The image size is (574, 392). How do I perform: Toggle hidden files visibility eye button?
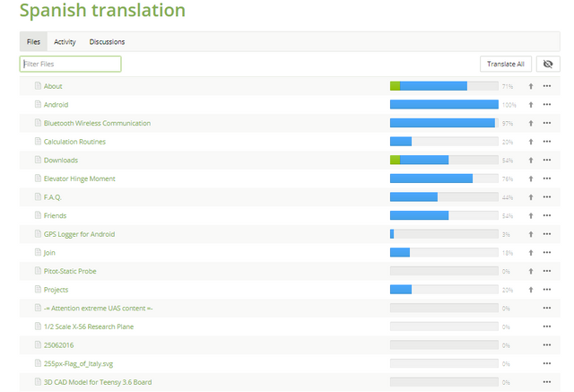click(x=547, y=64)
